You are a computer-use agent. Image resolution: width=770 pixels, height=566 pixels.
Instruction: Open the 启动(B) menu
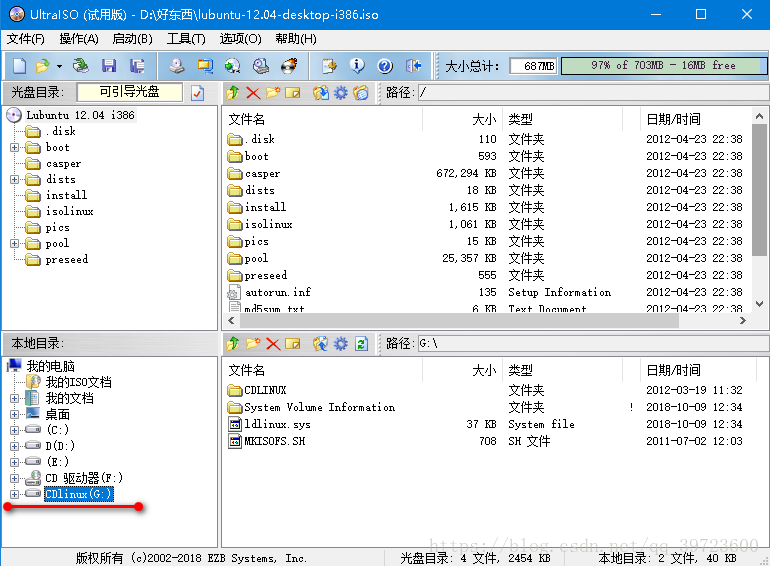[133, 39]
